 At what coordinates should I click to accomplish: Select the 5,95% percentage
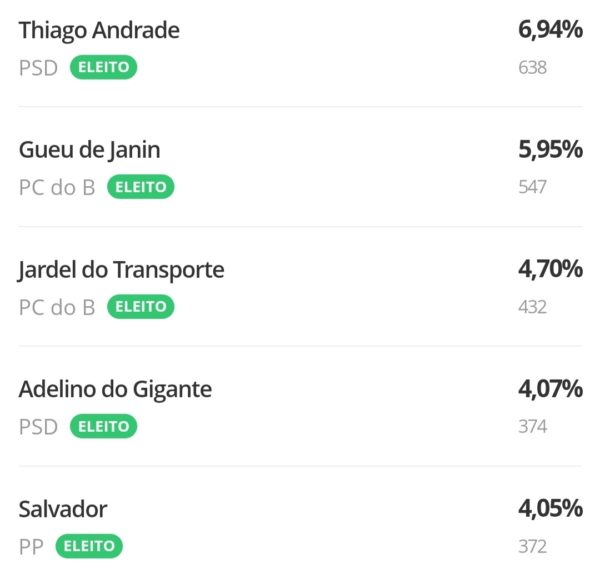[550, 150]
